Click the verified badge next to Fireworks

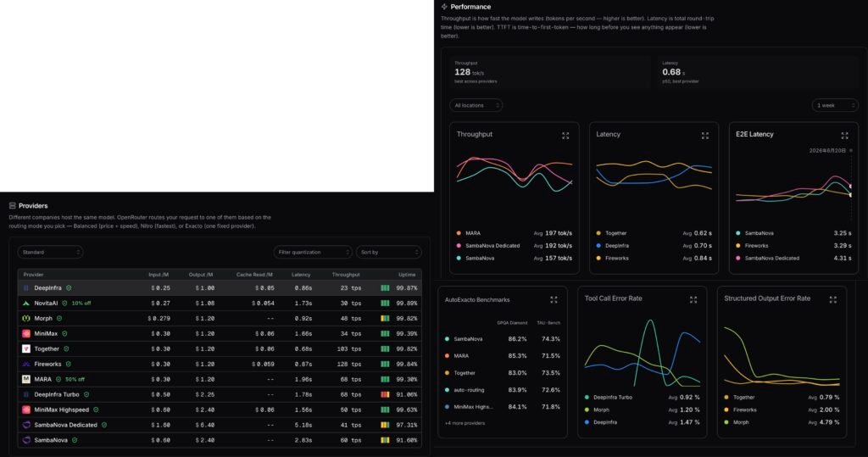click(x=69, y=364)
